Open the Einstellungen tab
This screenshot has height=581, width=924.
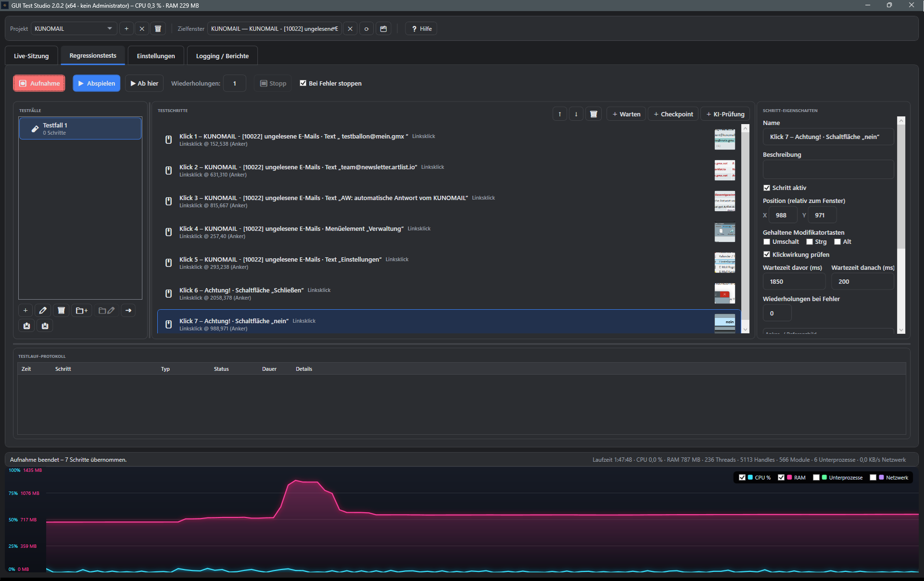(156, 56)
